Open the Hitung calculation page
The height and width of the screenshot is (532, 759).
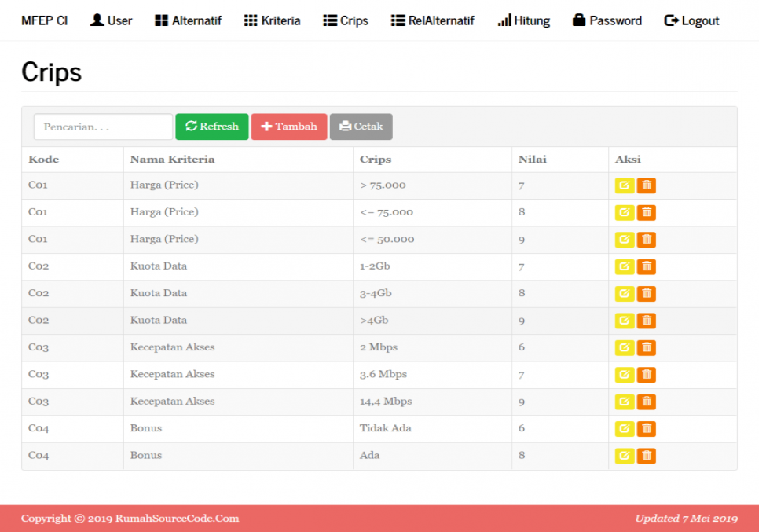pyautogui.click(x=523, y=20)
